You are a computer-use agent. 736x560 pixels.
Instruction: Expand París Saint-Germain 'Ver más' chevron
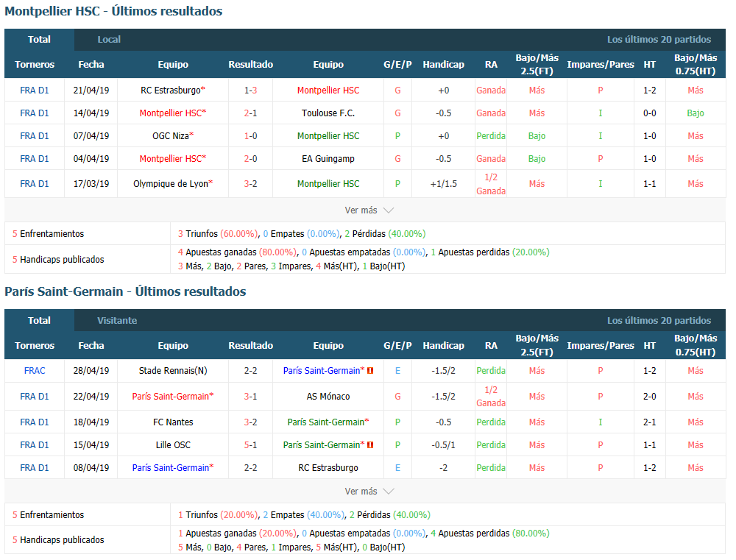tap(388, 492)
